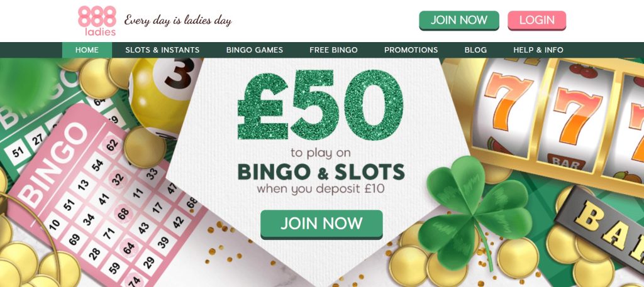This screenshot has width=644, height=287.
Task: Visit the BLOG link
Action: pyautogui.click(x=475, y=50)
